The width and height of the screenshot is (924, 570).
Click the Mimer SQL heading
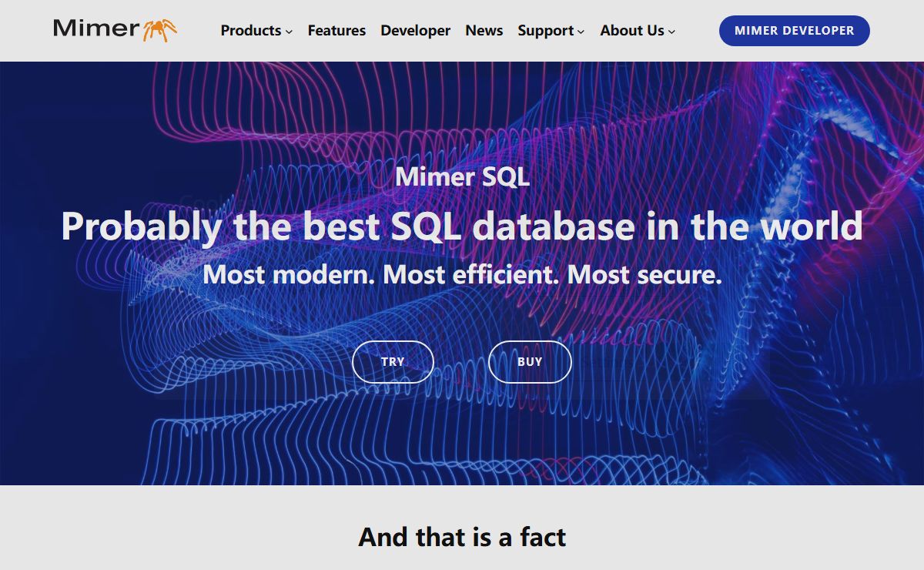[462, 176]
